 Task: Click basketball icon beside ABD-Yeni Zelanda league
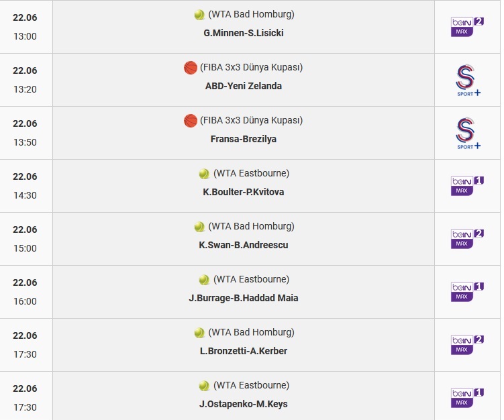tap(191, 68)
